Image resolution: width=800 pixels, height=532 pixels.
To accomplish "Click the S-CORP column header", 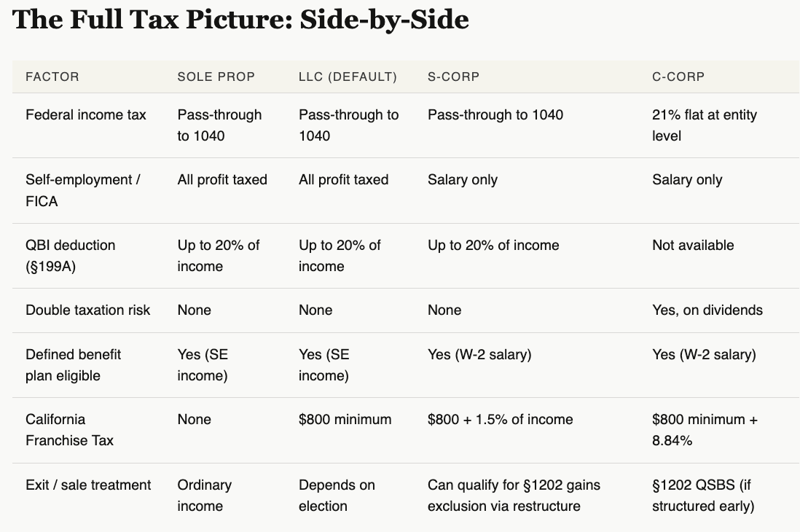I will point(453,77).
